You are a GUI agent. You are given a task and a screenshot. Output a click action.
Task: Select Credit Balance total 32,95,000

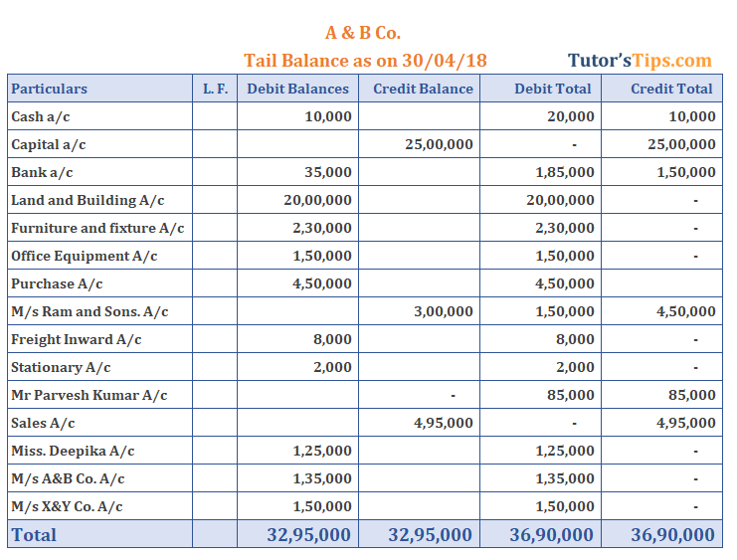[x=430, y=535]
